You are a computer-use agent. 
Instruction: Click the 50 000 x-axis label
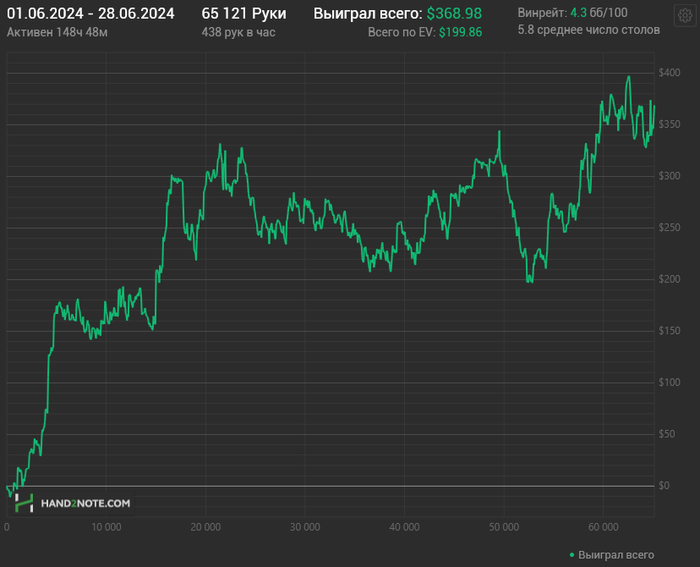click(x=504, y=527)
